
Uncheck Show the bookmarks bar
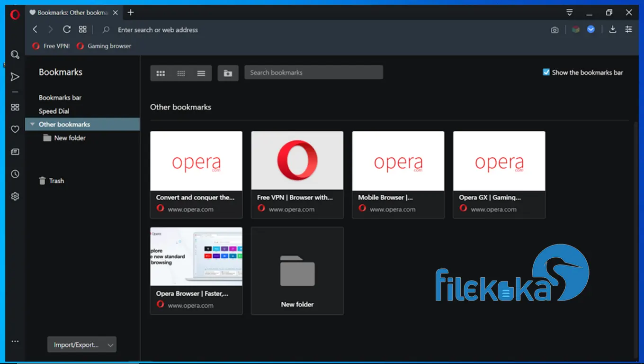click(546, 73)
